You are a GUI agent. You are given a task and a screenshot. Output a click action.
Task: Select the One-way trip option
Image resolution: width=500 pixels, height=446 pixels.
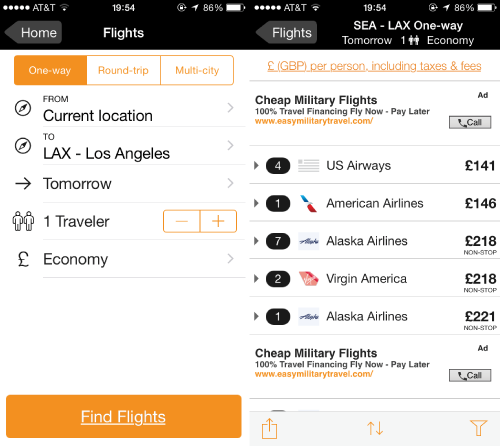click(50, 70)
